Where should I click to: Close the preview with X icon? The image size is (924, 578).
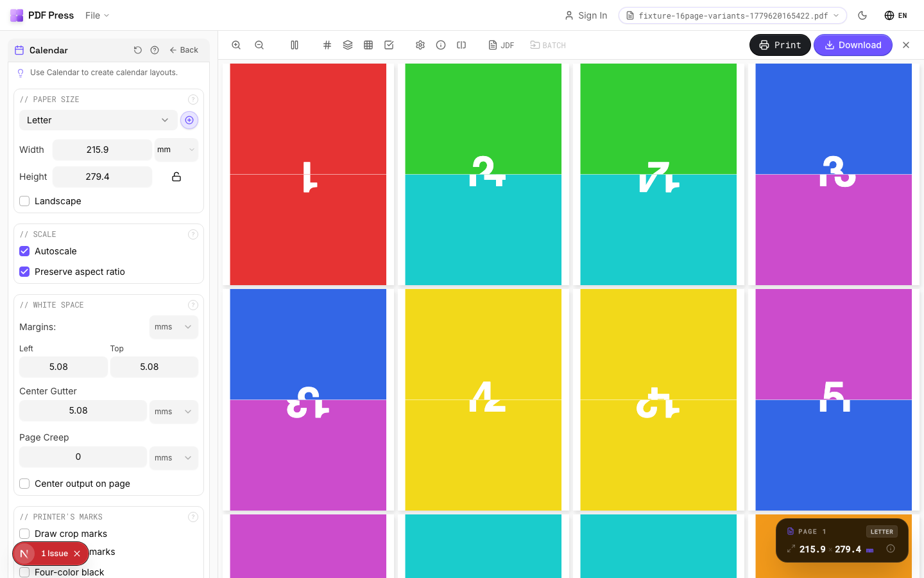click(x=906, y=45)
